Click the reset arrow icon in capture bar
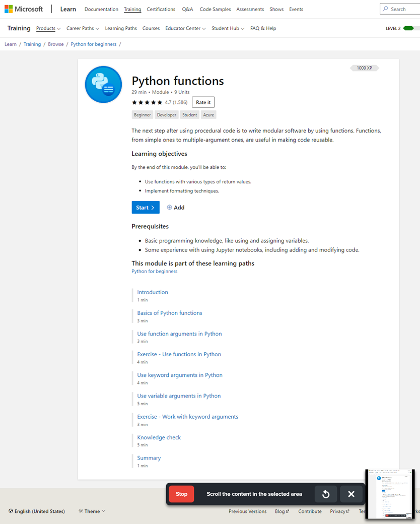 pos(326,494)
